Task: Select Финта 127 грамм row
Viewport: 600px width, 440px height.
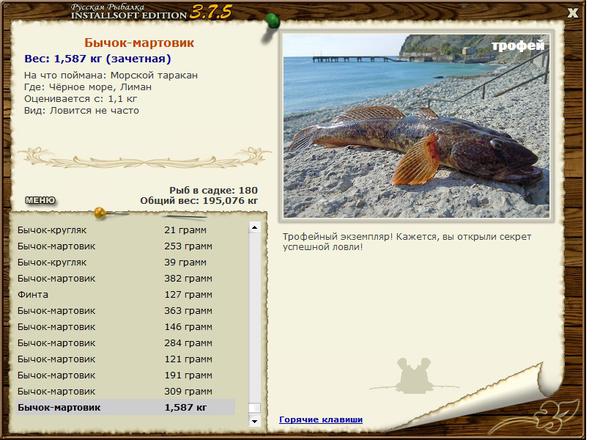Action: [x=126, y=295]
